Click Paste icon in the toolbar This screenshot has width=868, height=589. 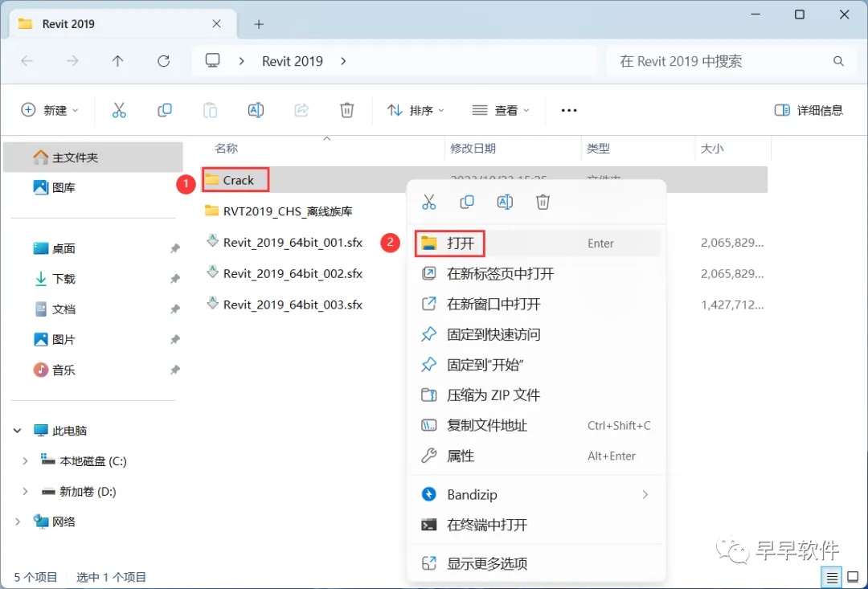[211, 110]
